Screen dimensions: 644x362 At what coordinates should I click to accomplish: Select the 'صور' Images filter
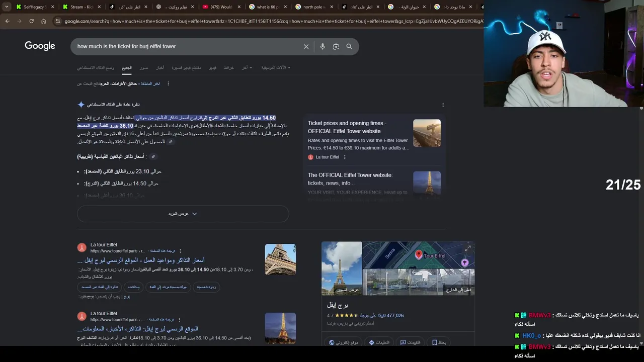[144, 67]
